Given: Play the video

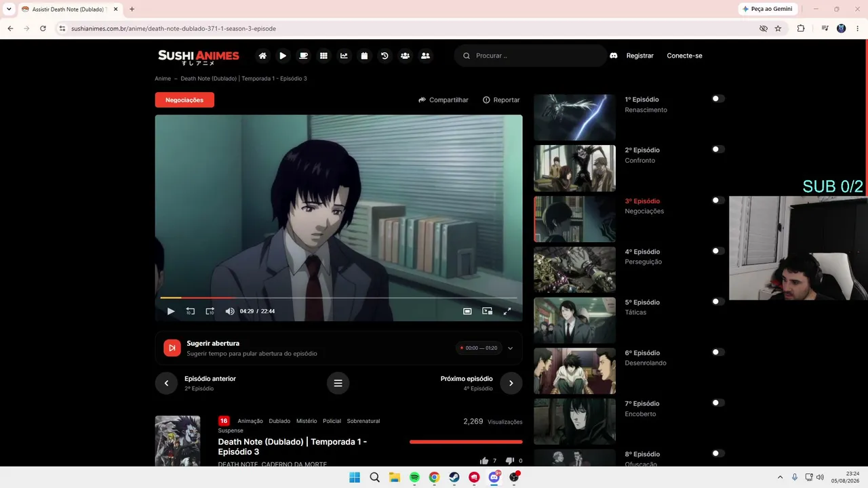Looking at the screenshot, I should pyautogui.click(x=171, y=311).
